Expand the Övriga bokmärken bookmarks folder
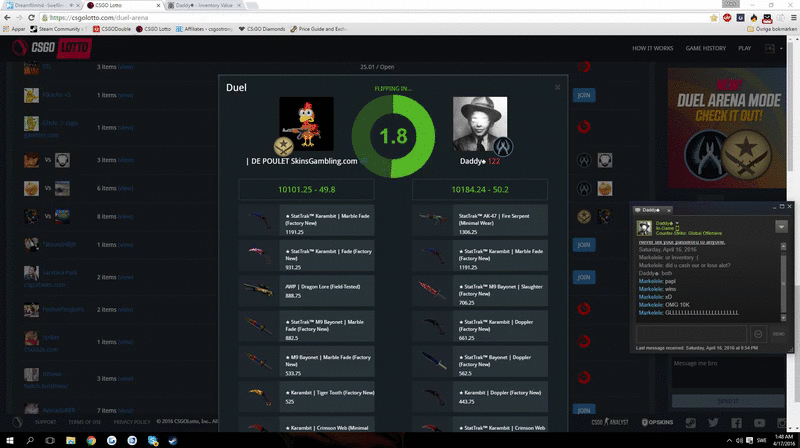Screen dimensions: 800x448 772,29
